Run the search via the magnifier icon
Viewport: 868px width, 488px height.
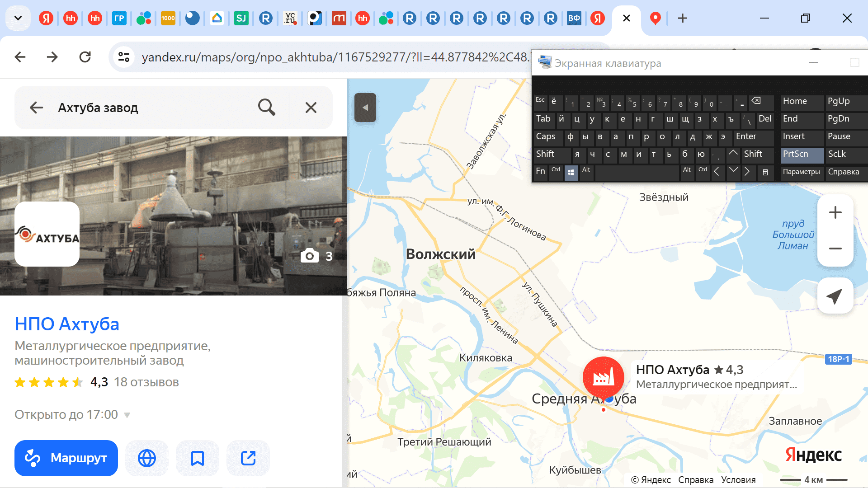266,108
